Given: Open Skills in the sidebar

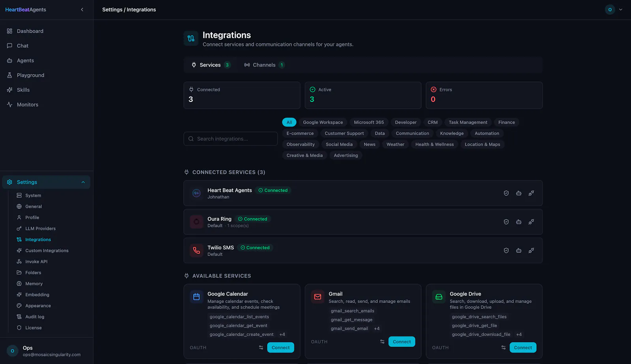Looking at the screenshot, I should (47, 90).
